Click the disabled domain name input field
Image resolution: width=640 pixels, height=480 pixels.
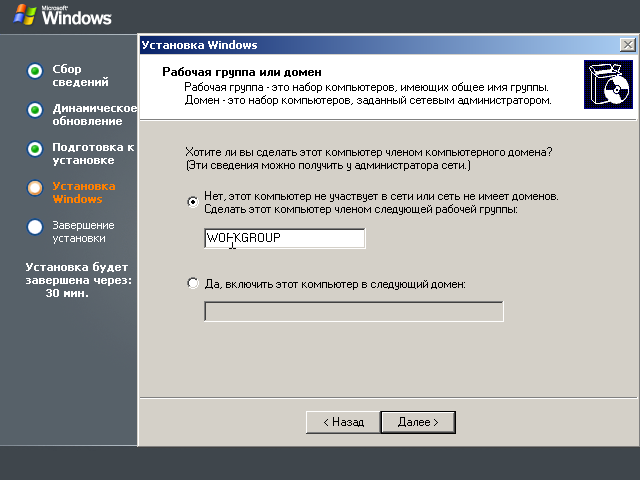(354, 311)
